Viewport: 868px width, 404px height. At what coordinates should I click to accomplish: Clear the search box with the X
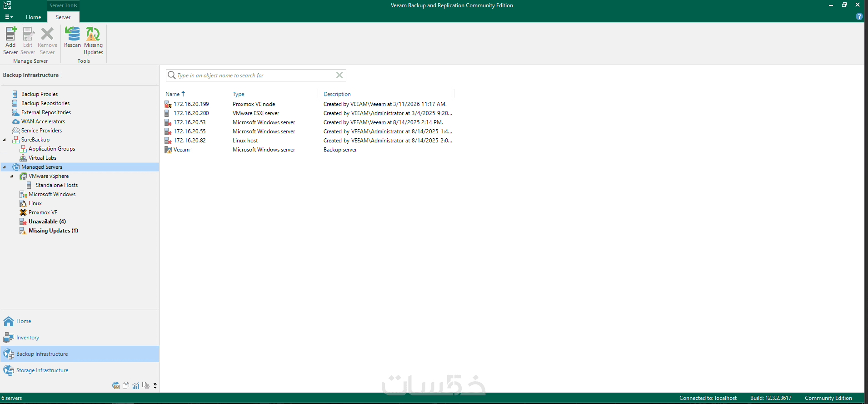(x=339, y=75)
